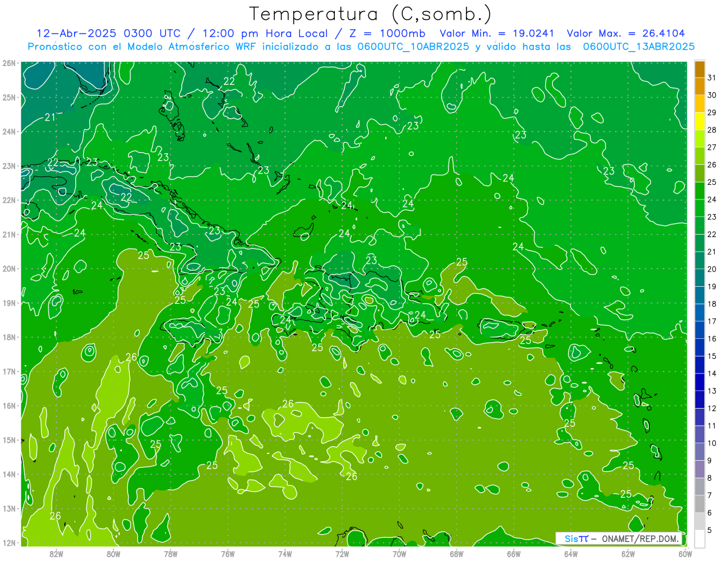728x562 pixels.
Task: Click the '78W' longitude axis label
Action: tap(170, 554)
